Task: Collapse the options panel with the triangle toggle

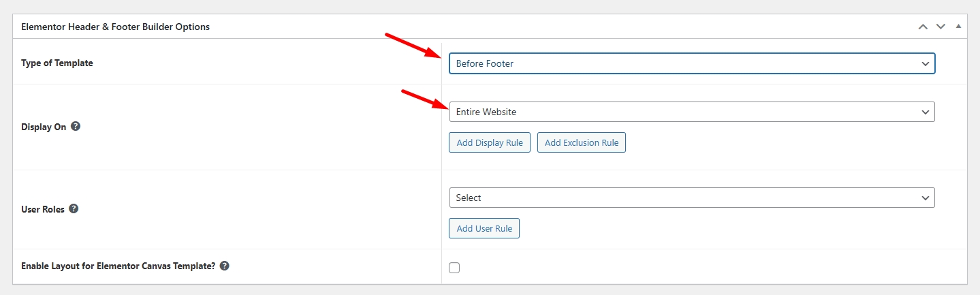Action: pyautogui.click(x=958, y=27)
